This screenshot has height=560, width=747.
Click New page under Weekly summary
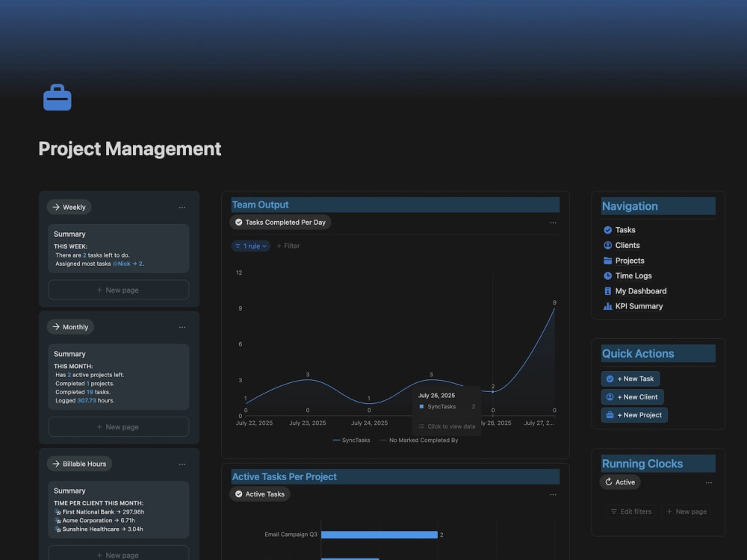[119, 290]
